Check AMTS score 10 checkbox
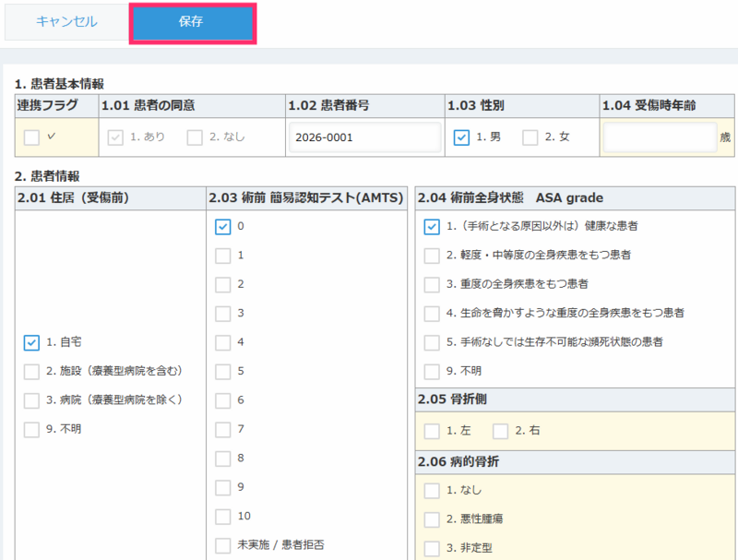The height and width of the screenshot is (560, 738). [222, 517]
